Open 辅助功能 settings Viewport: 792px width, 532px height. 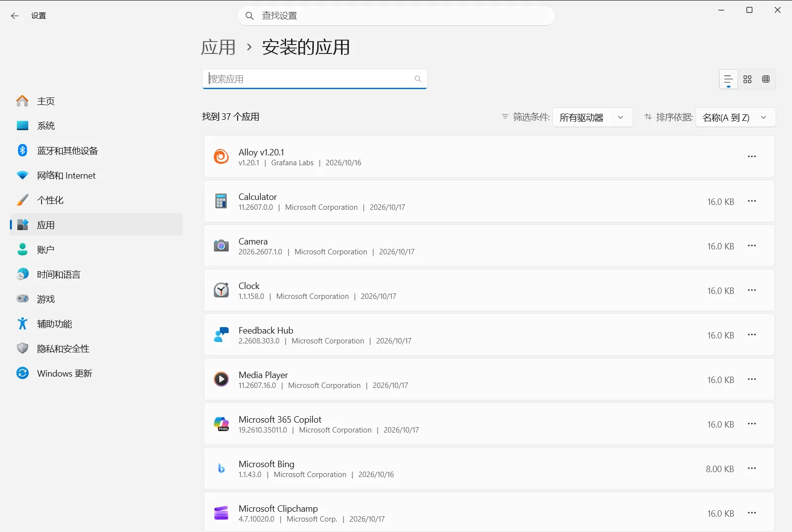[x=96, y=324]
